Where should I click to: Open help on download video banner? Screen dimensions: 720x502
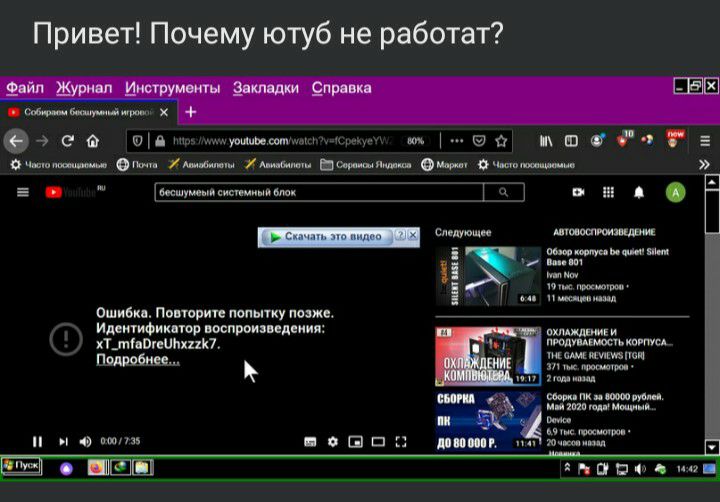coord(400,235)
